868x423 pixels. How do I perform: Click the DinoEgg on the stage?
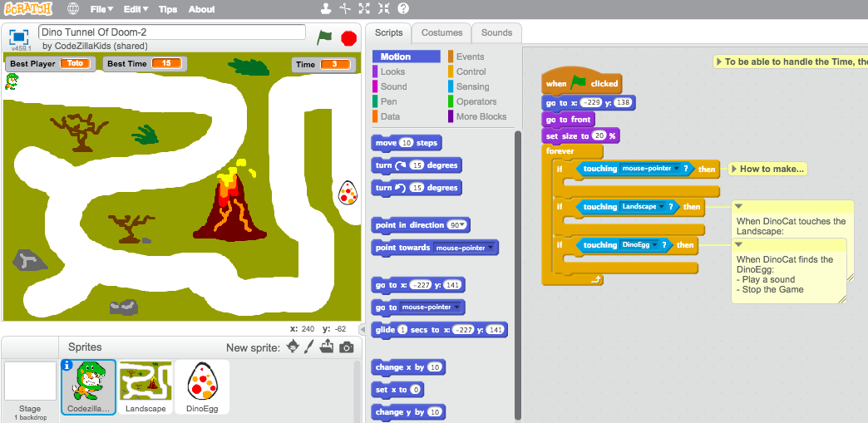[x=348, y=192]
